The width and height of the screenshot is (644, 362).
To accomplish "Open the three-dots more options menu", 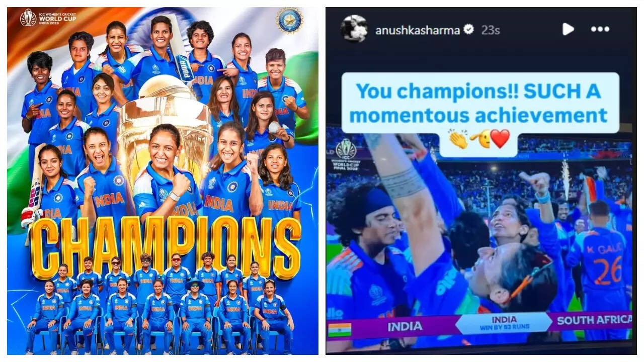I will coord(600,29).
